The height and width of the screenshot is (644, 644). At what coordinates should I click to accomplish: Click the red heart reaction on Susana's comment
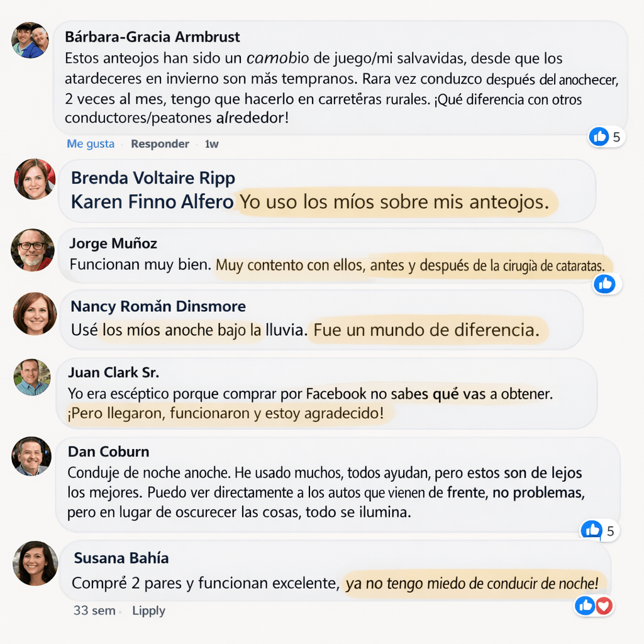click(604, 606)
